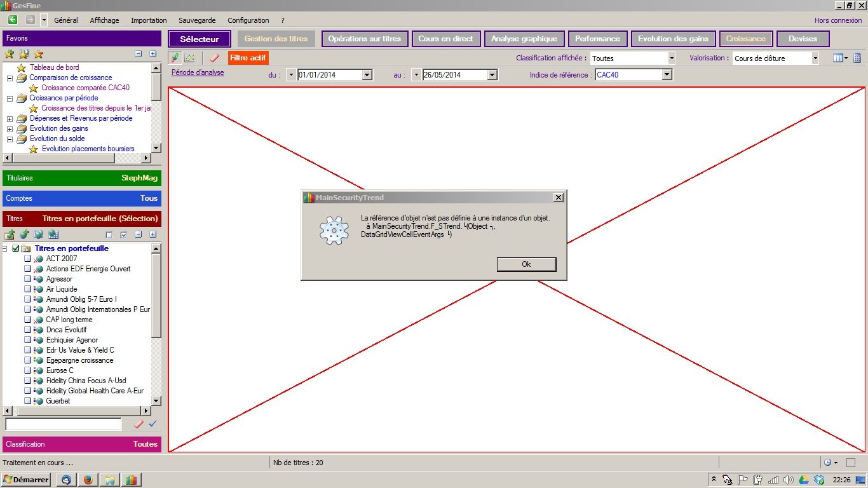Screen dimensions: 868x488
Task: Uncheck the Titres en portefeuille root checkbox
Action: point(16,248)
